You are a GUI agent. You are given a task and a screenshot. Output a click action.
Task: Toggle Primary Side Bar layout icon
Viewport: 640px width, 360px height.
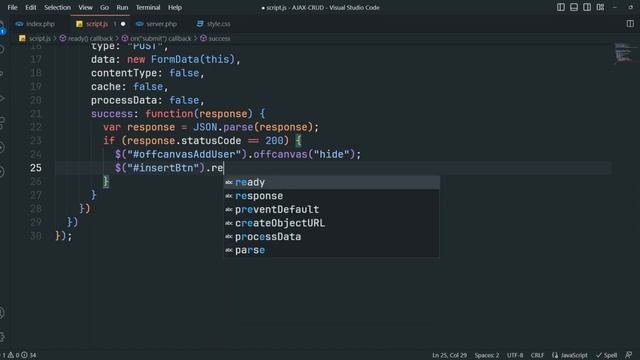point(561,7)
